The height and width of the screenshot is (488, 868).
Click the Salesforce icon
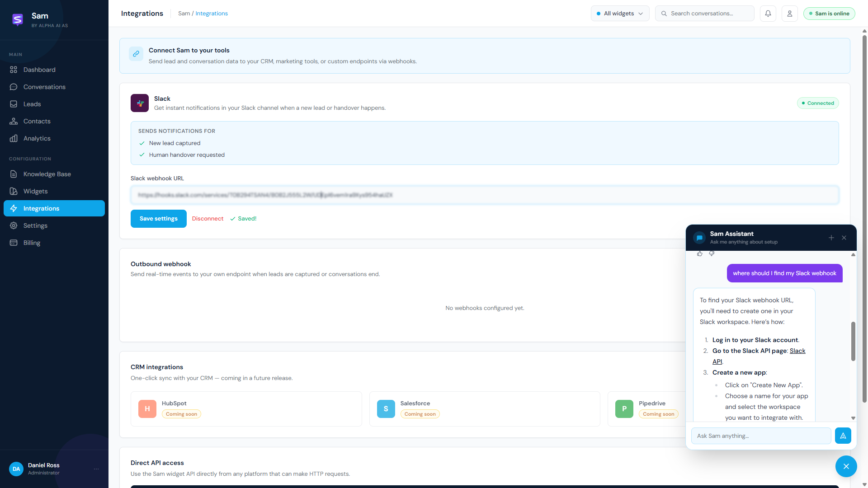pos(386,409)
